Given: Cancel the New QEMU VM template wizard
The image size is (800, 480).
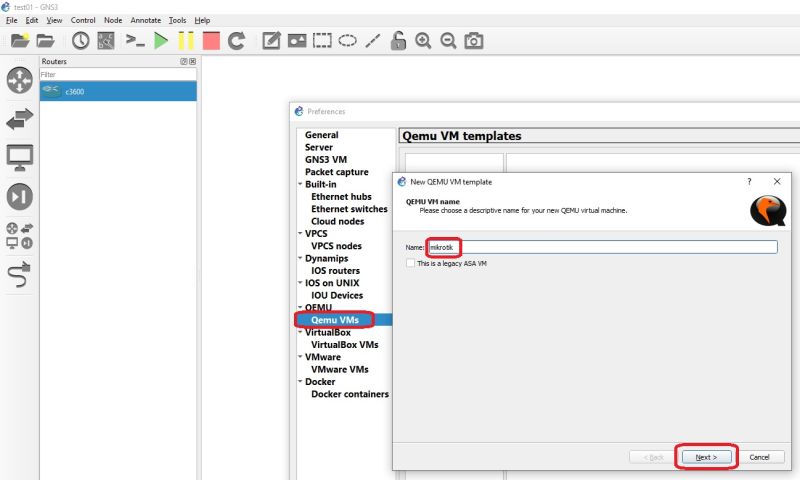Looking at the screenshot, I should tap(759, 457).
